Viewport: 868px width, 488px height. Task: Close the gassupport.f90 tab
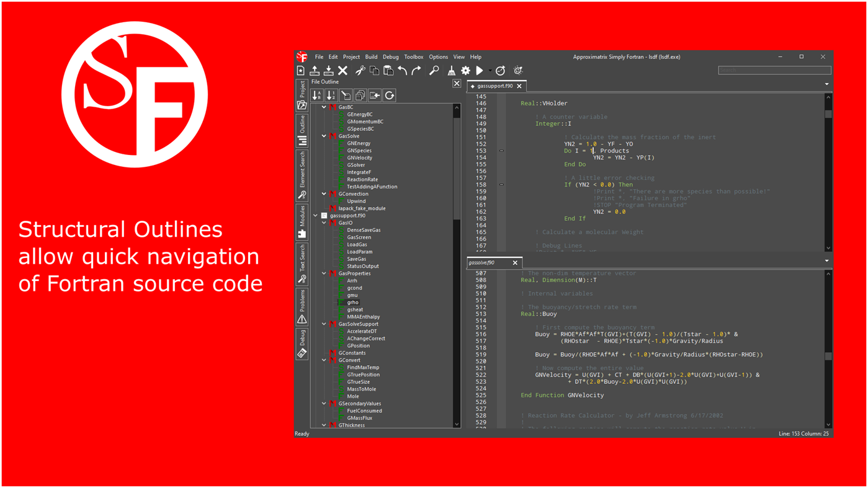pos(519,86)
